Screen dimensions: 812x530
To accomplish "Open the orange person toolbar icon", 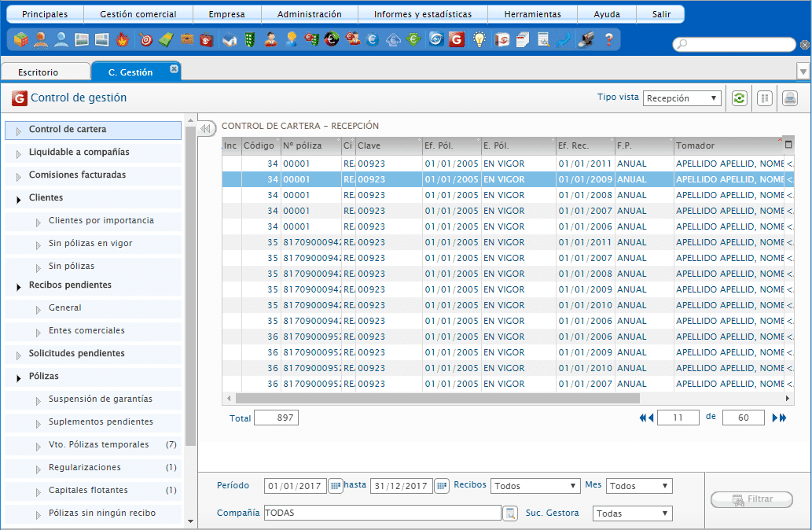I will 41,39.
